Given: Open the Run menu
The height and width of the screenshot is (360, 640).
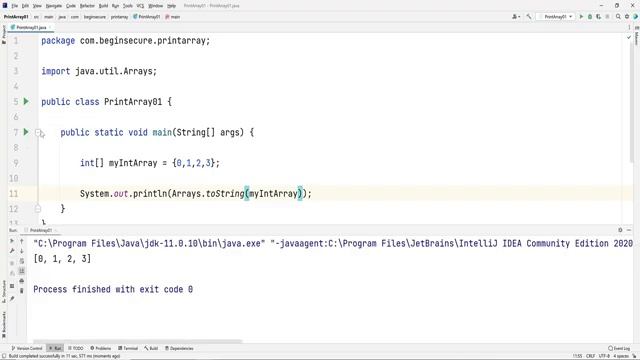Looking at the screenshot, I should 116,6.
